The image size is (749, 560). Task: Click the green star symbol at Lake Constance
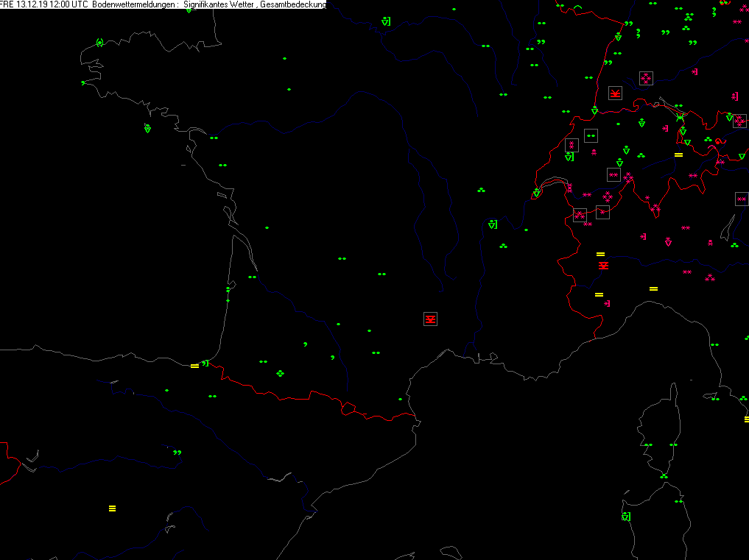(x=681, y=117)
